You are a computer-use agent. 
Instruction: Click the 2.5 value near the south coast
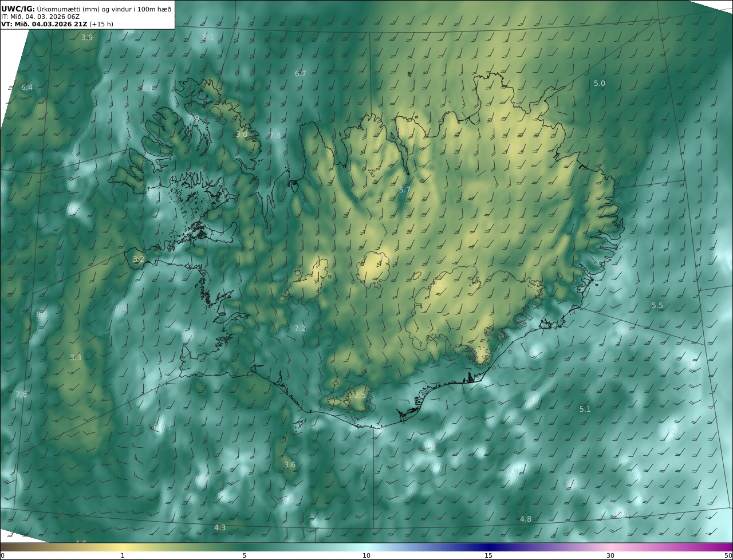[360, 396]
